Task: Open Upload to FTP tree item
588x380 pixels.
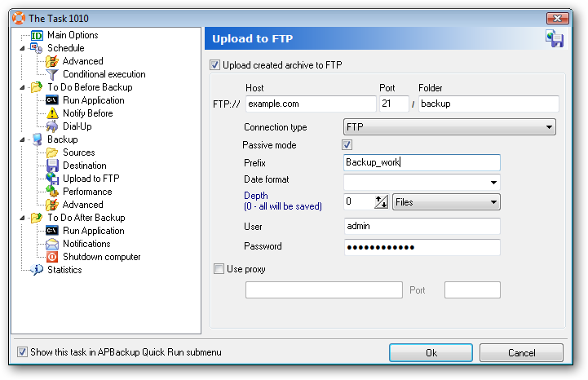Action: [91, 179]
